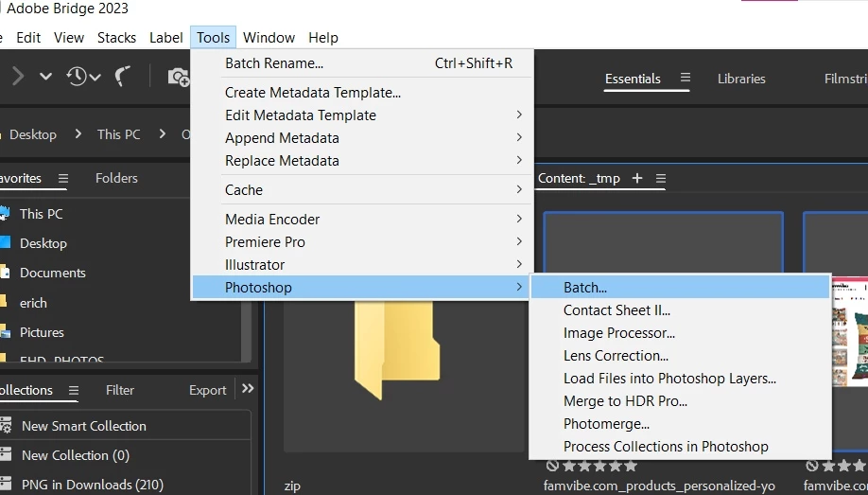Choose Contact Sheet II...

click(x=681, y=310)
